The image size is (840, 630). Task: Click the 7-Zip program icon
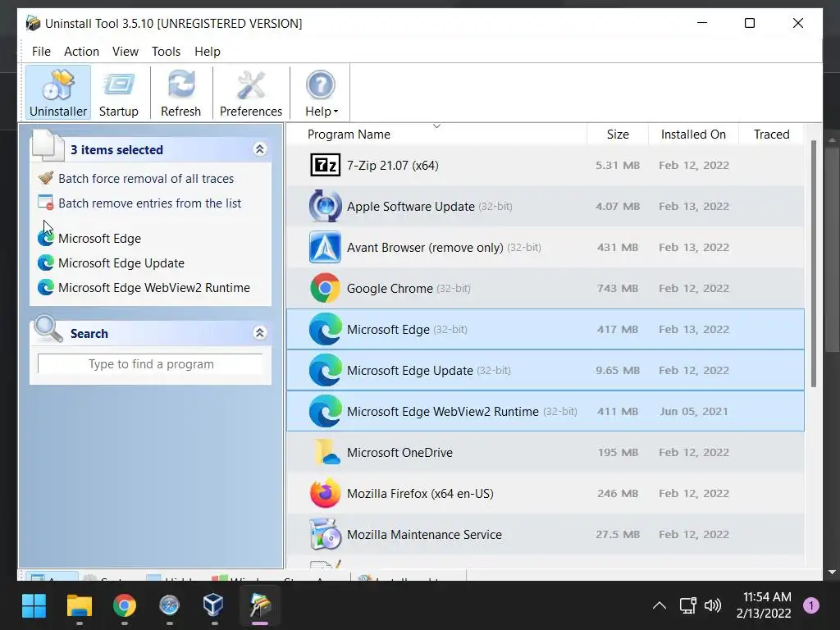(x=325, y=165)
